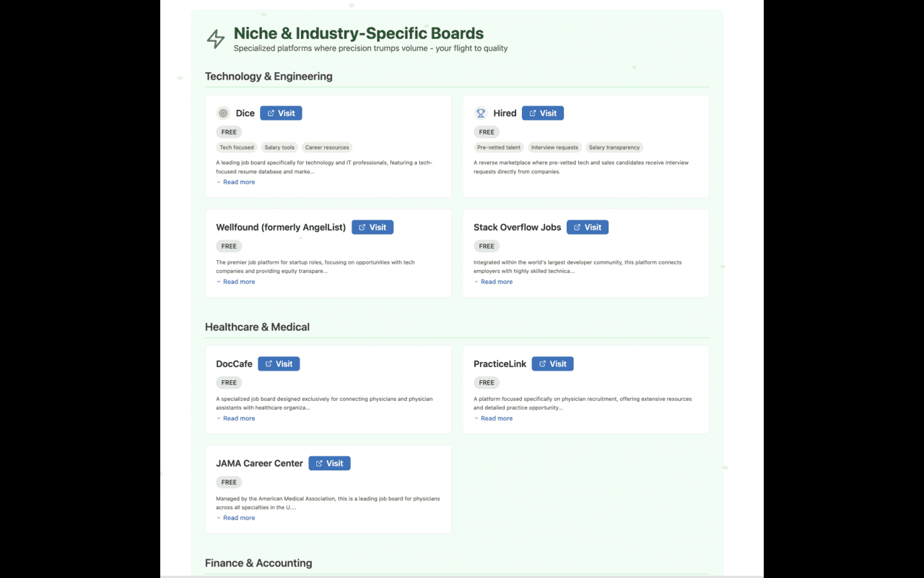This screenshot has height=578, width=924.
Task: Expand Read more for Wellfound description
Action: pos(238,282)
